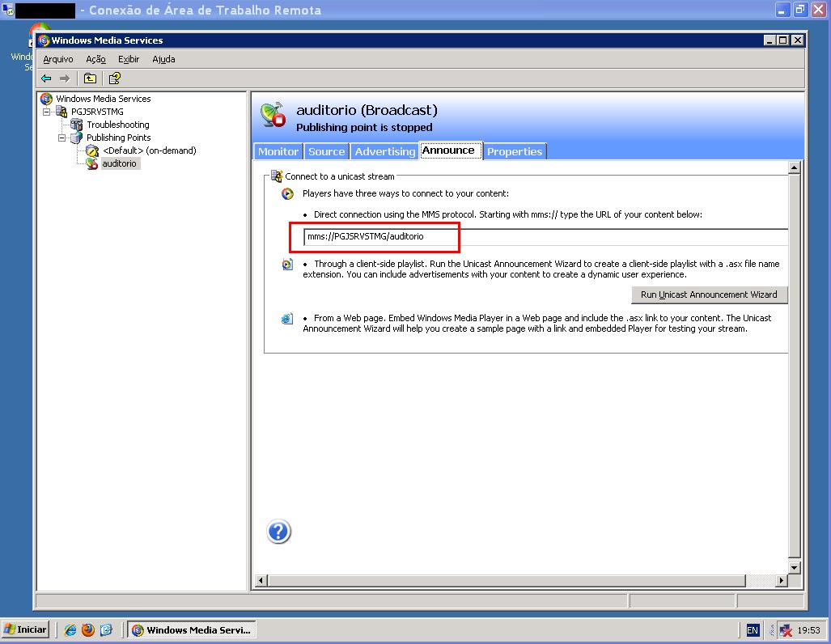Click the Troubleshooting node icon
The width and height of the screenshot is (831, 644).
77,125
